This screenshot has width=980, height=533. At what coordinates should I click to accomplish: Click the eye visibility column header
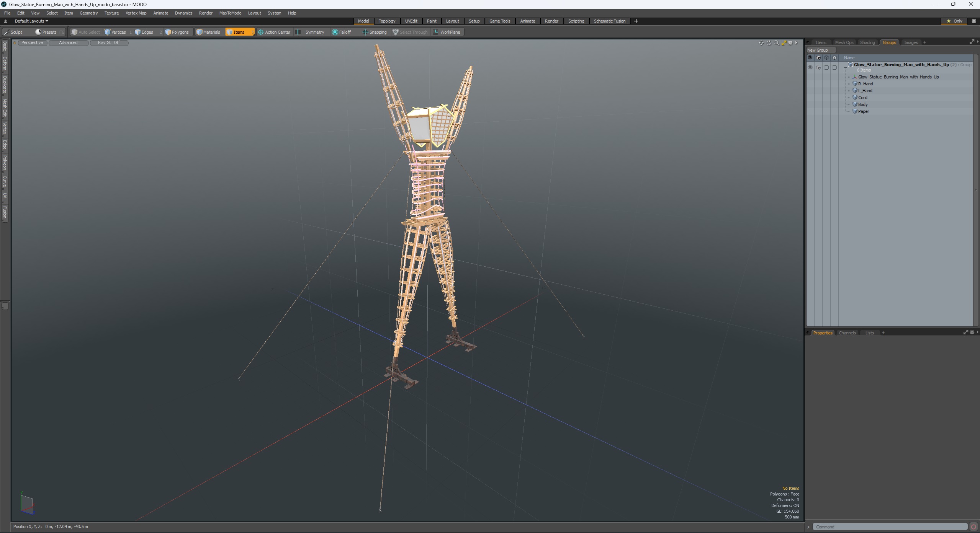pyautogui.click(x=810, y=58)
